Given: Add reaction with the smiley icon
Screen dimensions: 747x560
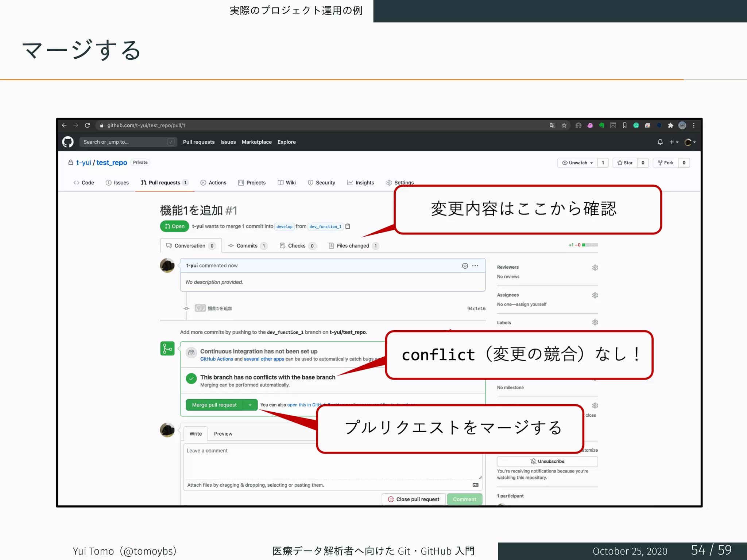Looking at the screenshot, I should click(465, 266).
